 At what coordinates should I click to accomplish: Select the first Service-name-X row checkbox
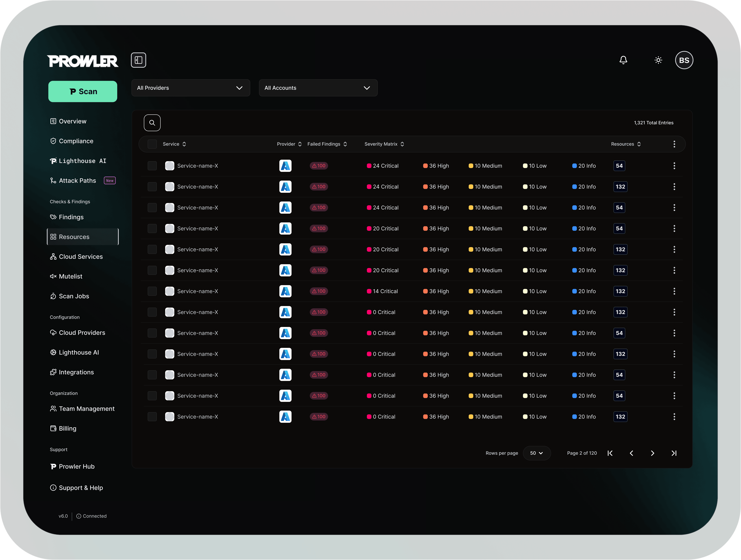pyautogui.click(x=152, y=166)
